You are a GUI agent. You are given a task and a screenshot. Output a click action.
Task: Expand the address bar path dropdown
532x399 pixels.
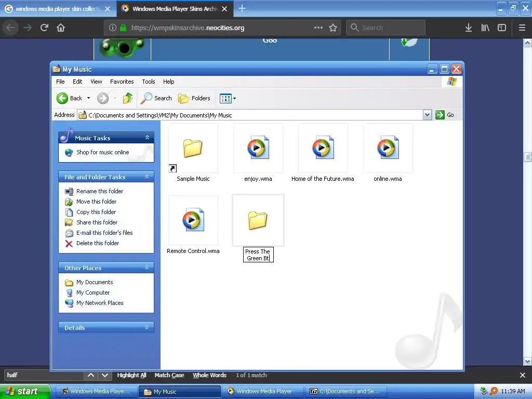click(427, 115)
